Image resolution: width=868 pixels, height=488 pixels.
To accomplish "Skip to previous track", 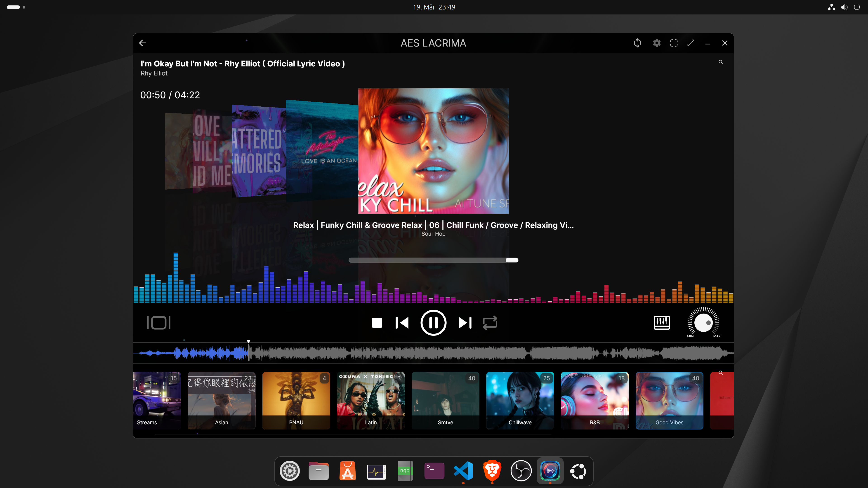I will click(x=402, y=323).
